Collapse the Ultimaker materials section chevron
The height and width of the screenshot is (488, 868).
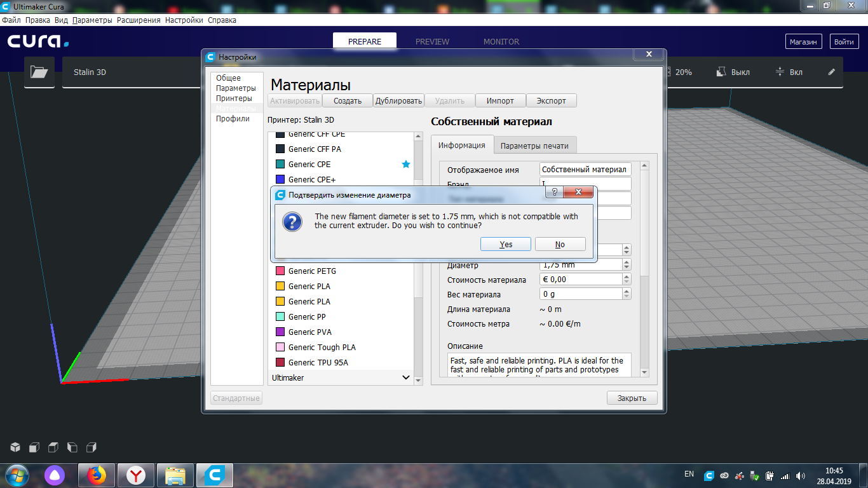coord(407,377)
